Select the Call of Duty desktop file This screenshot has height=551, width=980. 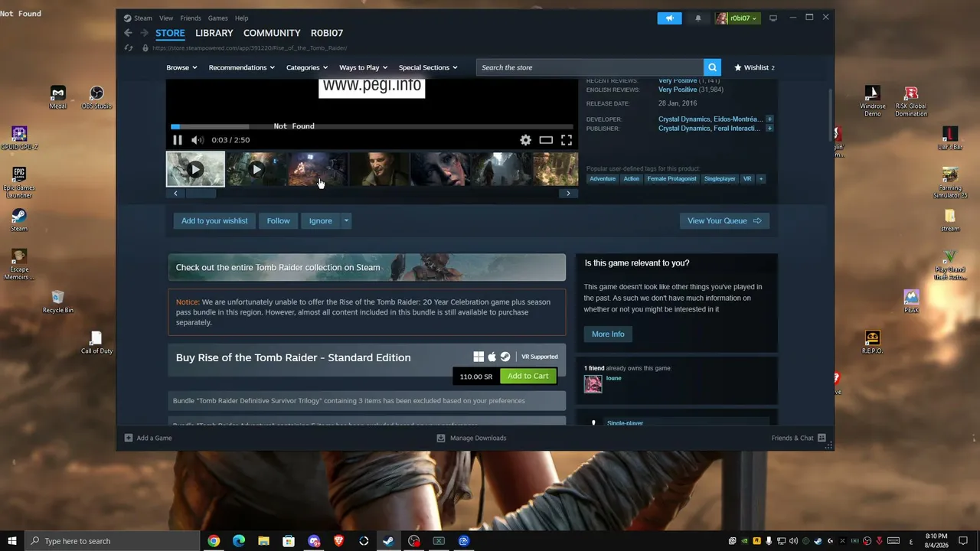click(96, 343)
